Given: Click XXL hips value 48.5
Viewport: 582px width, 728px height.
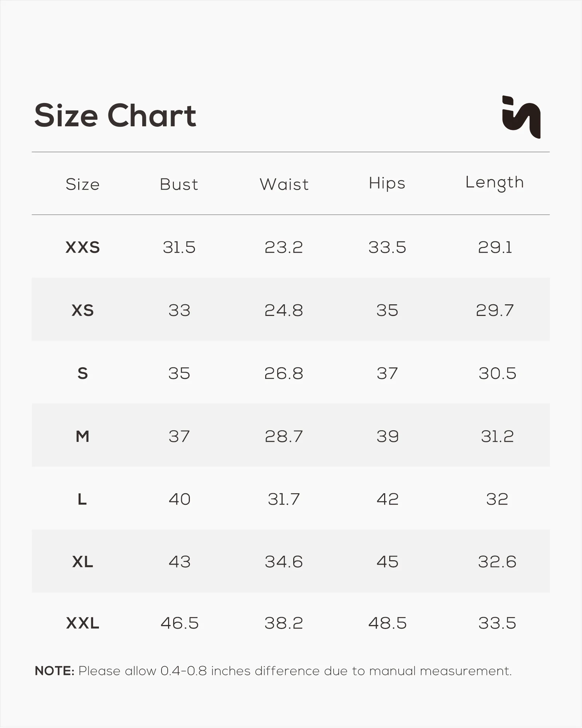Looking at the screenshot, I should [x=387, y=623].
